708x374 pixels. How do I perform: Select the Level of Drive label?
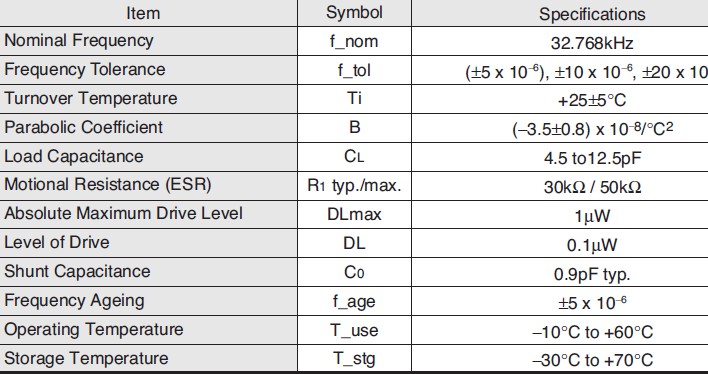pyautogui.click(x=57, y=243)
